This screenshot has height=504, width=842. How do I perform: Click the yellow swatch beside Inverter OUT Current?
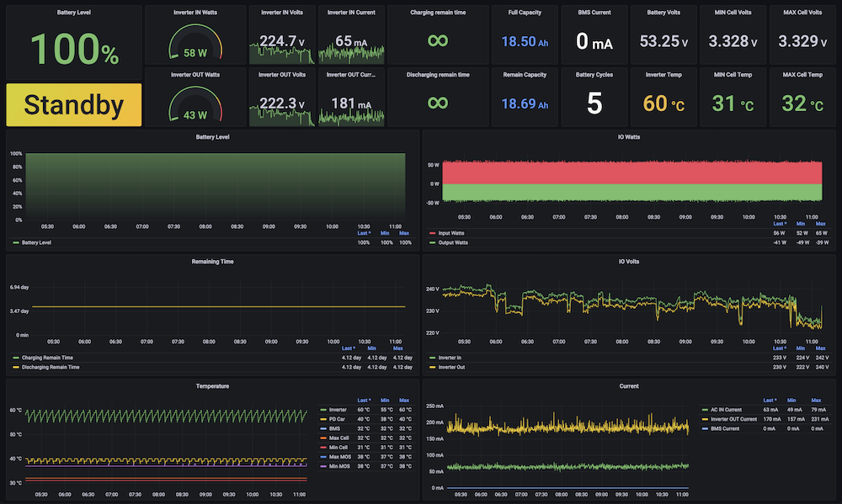705,419
